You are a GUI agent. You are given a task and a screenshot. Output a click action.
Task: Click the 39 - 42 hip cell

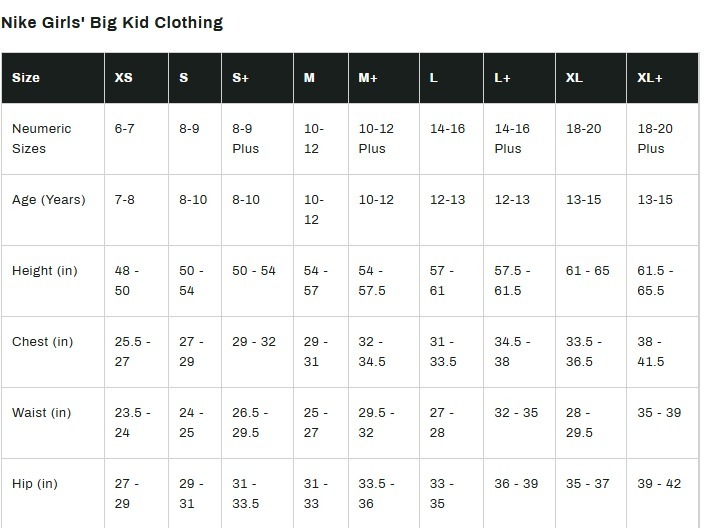click(x=659, y=484)
